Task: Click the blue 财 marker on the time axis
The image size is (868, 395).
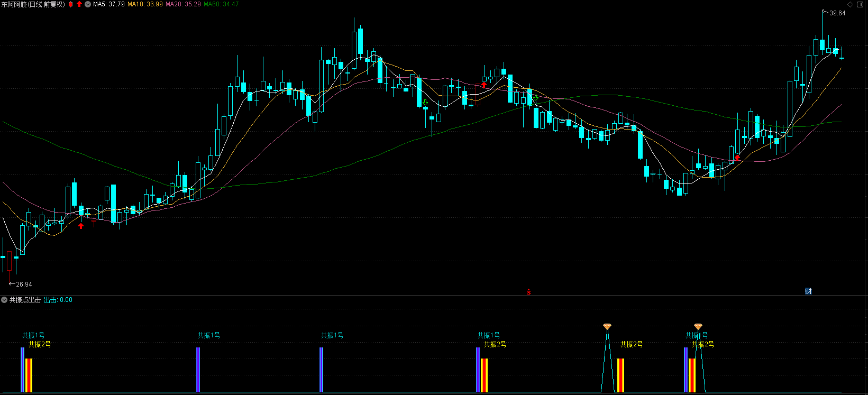Action: coord(808,291)
